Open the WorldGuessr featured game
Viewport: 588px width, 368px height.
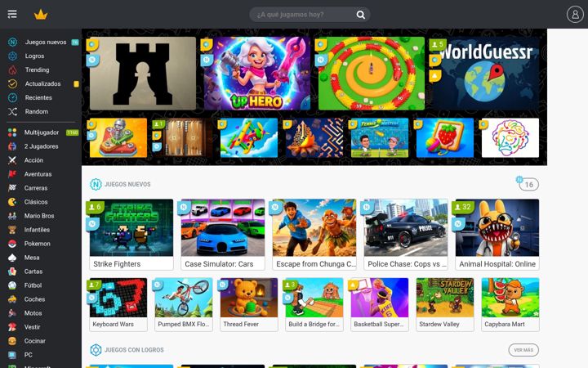point(486,74)
